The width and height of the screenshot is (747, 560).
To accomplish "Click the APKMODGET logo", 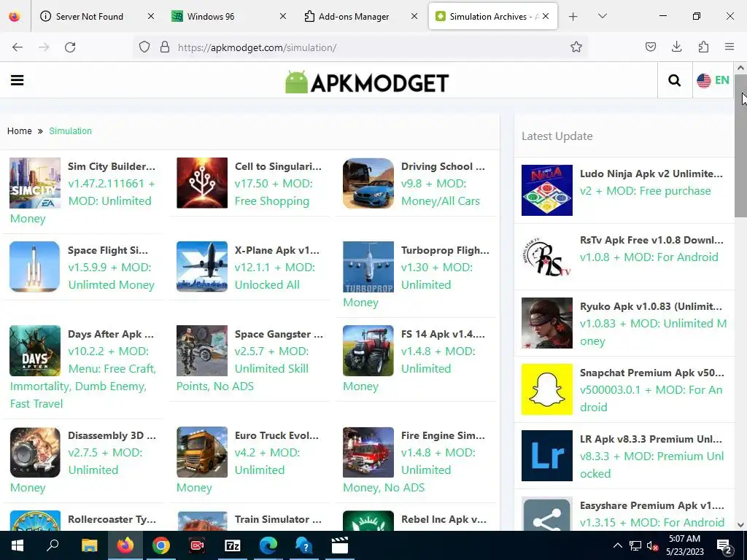I will coord(367,82).
